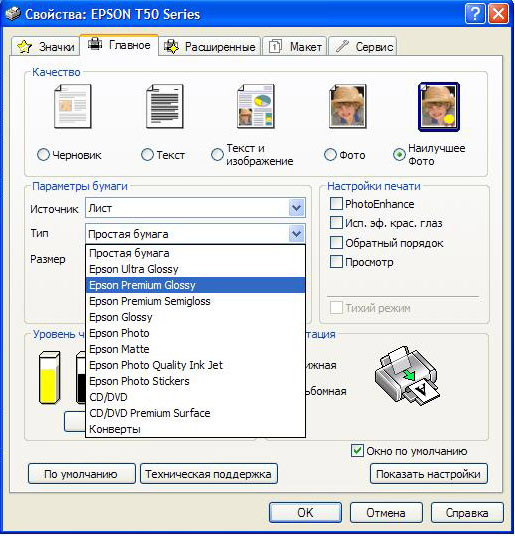This screenshot has height=536, width=515.
Task: Click the Отмена button
Action: coord(386,513)
